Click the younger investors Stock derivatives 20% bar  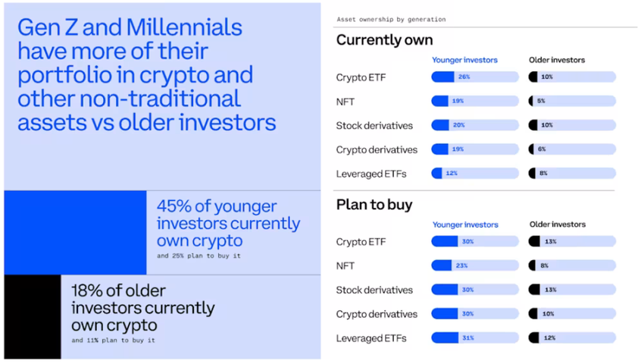pos(474,125)
